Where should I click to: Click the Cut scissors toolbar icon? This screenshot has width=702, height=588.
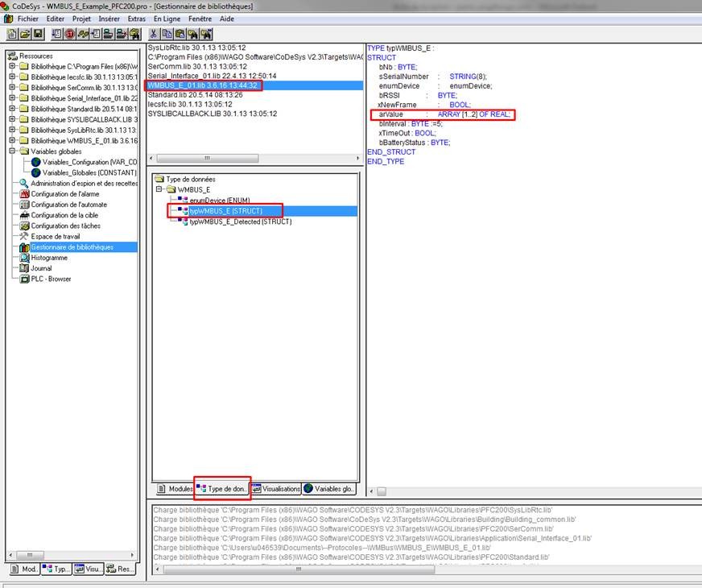[155, 34]
